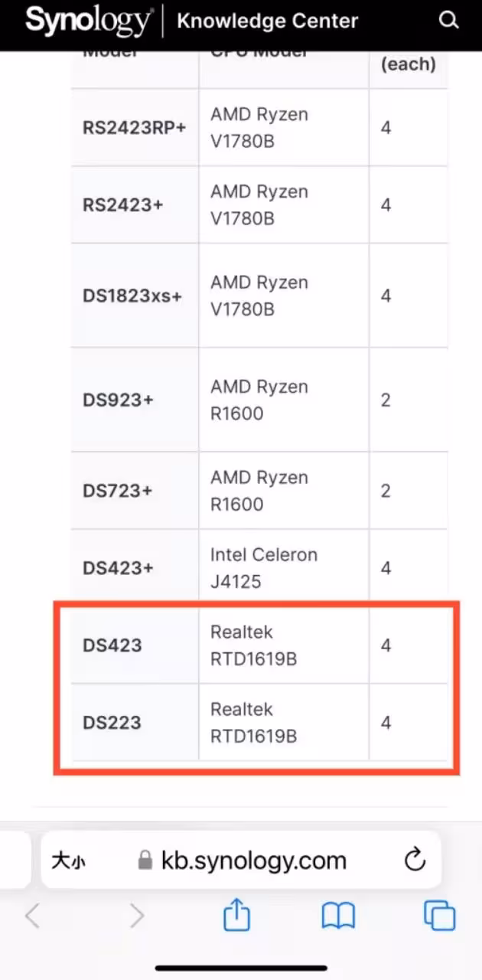Open the Safari share sheet icon
The width and height of the screenshot is (482, 980).
(237, 914)
